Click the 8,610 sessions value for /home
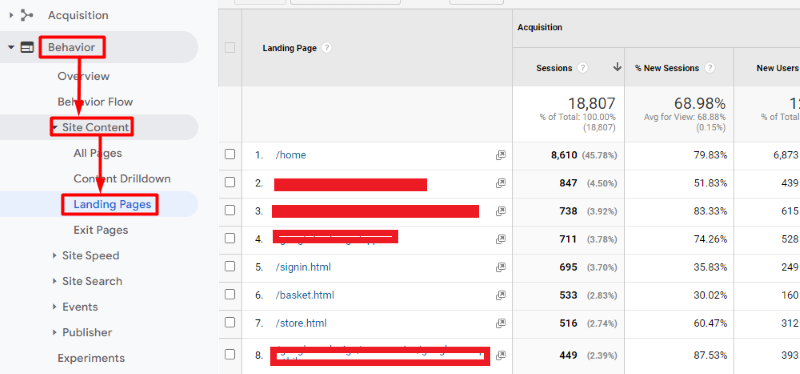The width and height of the screenshot is (800, 374). coord(564,155)
